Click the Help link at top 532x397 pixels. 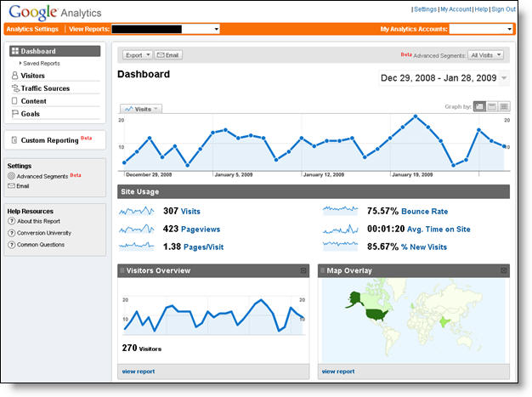click(x=481, y=9)
